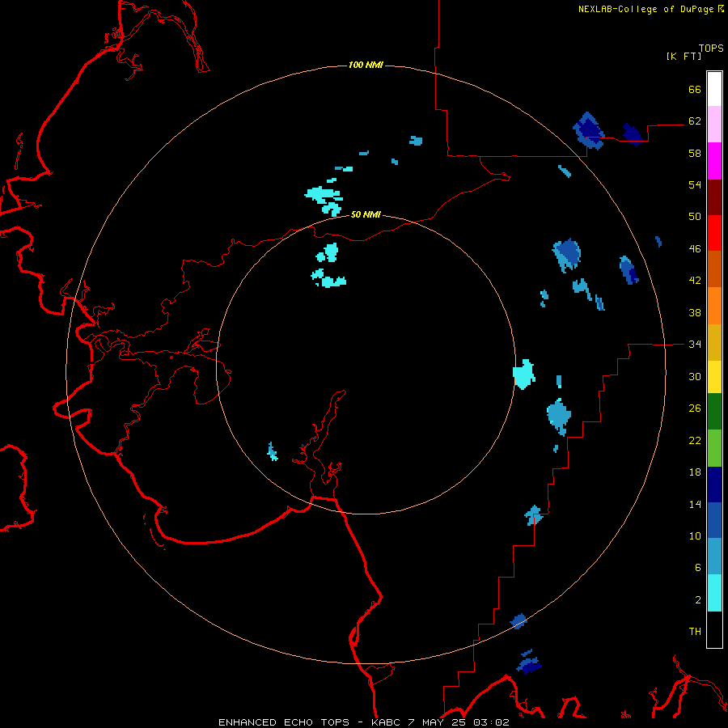Click the "100 NMI" range ring label
Viewport: 728px width, 728px height.
[366, 65]
